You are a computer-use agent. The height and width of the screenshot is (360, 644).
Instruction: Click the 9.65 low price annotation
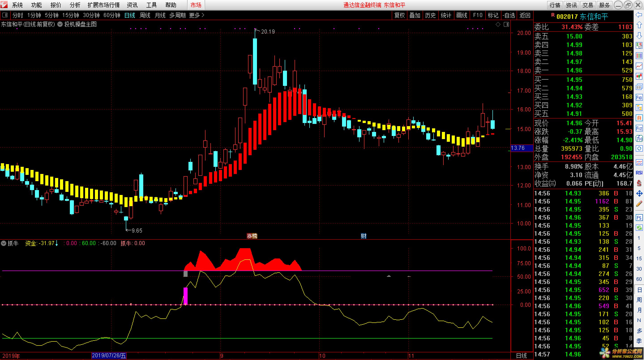[x=137, y=231]
